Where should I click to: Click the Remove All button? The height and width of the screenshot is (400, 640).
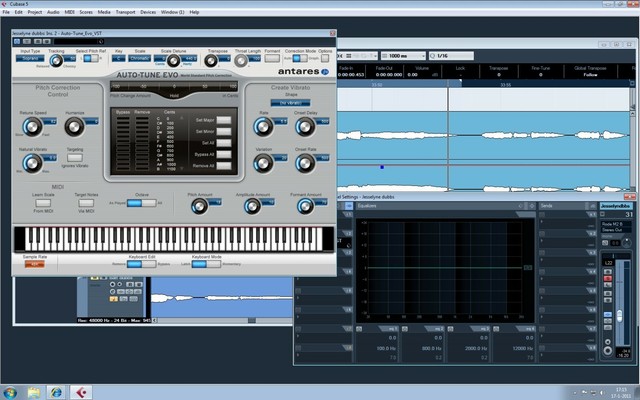[x=224, y=166]
